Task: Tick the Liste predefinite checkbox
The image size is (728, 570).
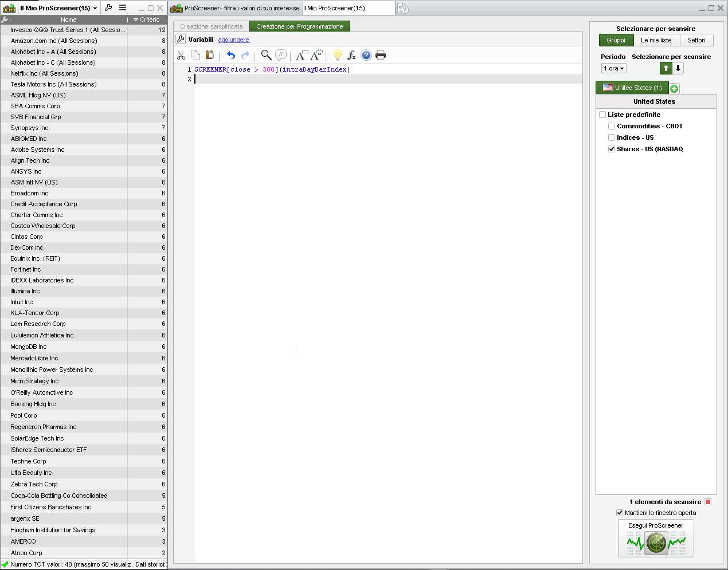Action: (602, 115)
